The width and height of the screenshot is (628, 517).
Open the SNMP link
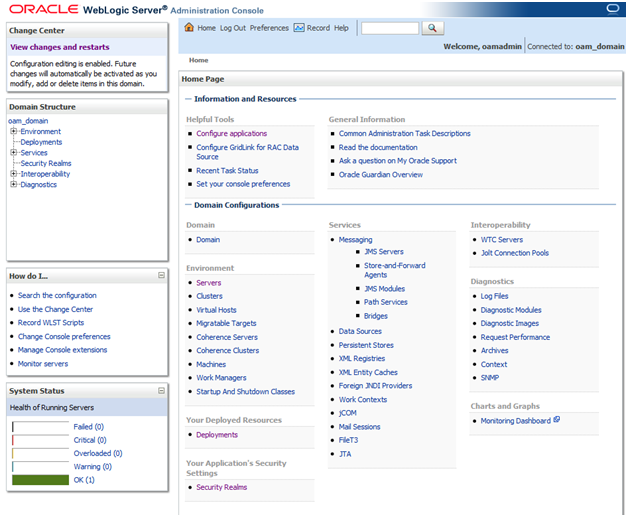pyautogui.click(x=490, y=378)
